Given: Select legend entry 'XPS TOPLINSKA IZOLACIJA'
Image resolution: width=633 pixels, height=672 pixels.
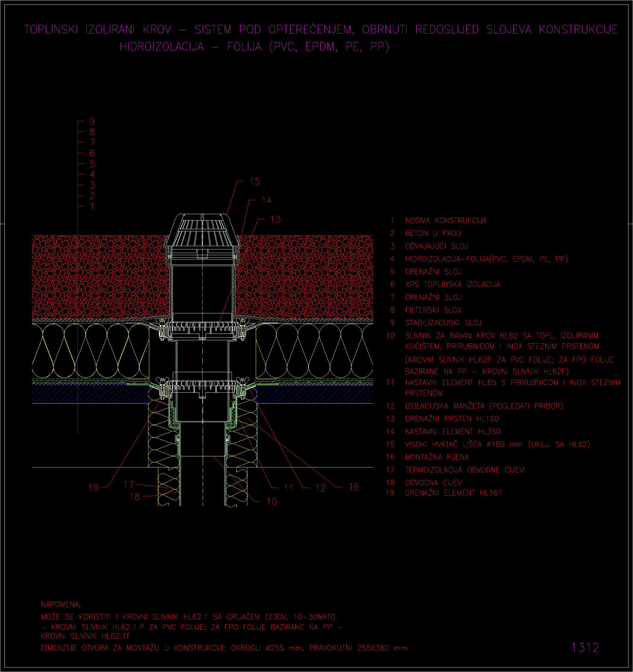Looking at the screenshot, I should [453, 285].
